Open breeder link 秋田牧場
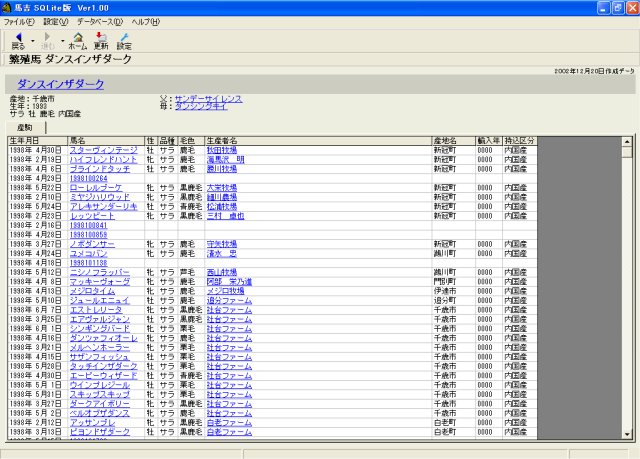 coord(222,150)
